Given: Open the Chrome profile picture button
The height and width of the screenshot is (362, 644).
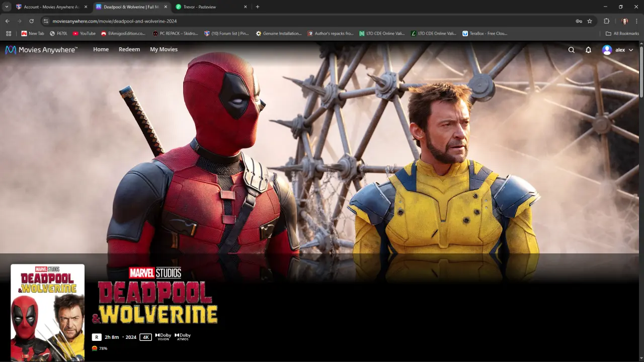Looking at the screenshot, I should click(625, 21).
